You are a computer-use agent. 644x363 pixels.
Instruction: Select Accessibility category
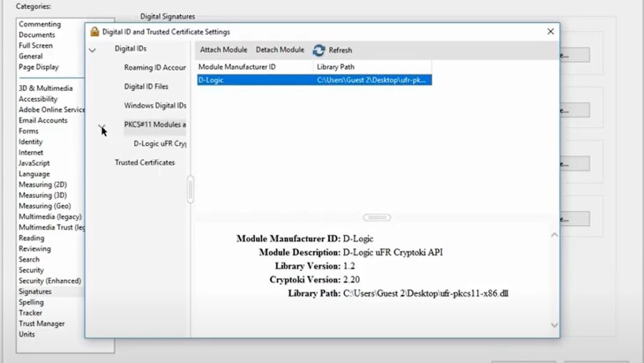tap(38, 99)
